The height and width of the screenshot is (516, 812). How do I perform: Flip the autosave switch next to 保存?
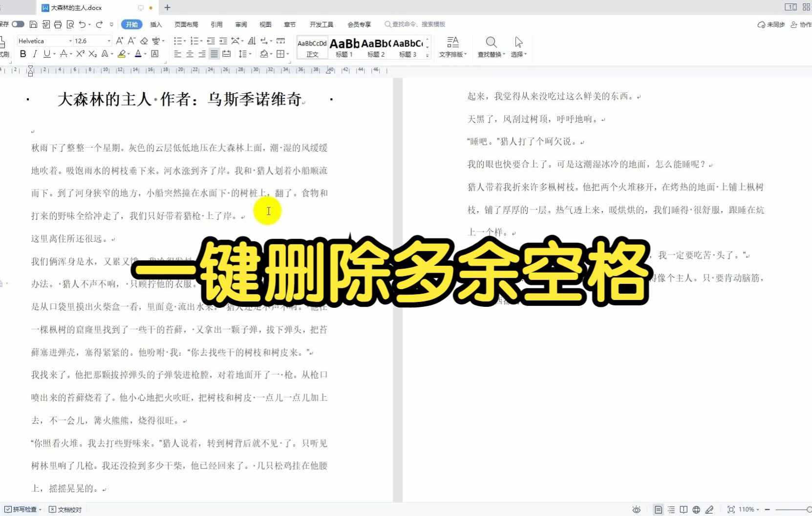coord(18,23)
